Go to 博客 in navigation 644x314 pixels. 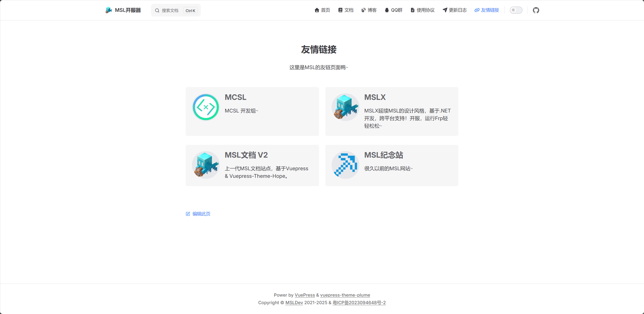pyautogui.click(x=369, y=10)
